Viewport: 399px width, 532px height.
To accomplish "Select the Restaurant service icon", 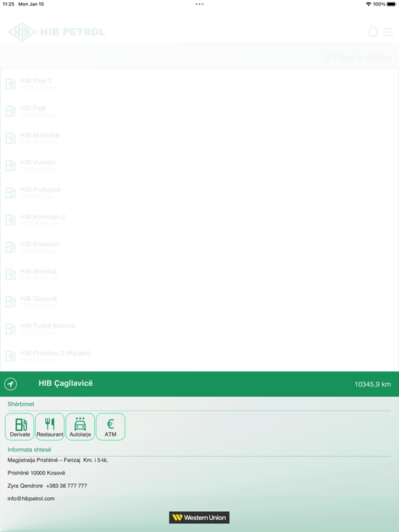I will (50, 427).
